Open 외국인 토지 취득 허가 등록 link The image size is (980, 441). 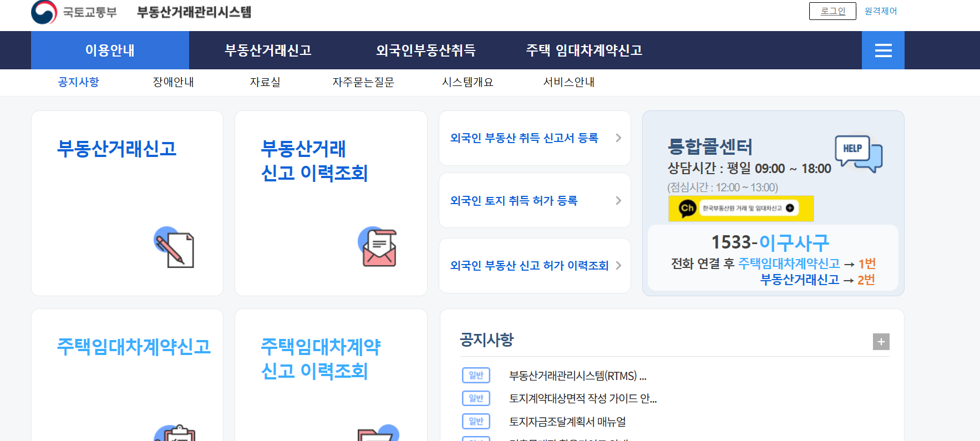coord(514,201)
